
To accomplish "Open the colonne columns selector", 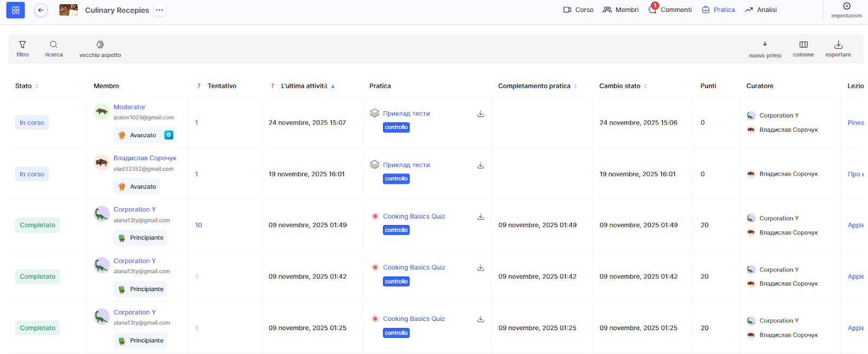I will coord(803,48).
